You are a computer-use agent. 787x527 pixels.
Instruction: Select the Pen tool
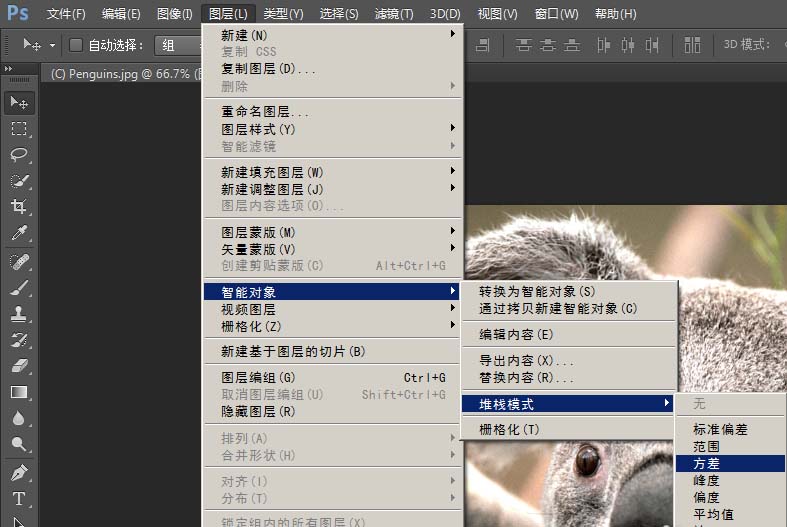pyautogui.click(x=19, y=473)
